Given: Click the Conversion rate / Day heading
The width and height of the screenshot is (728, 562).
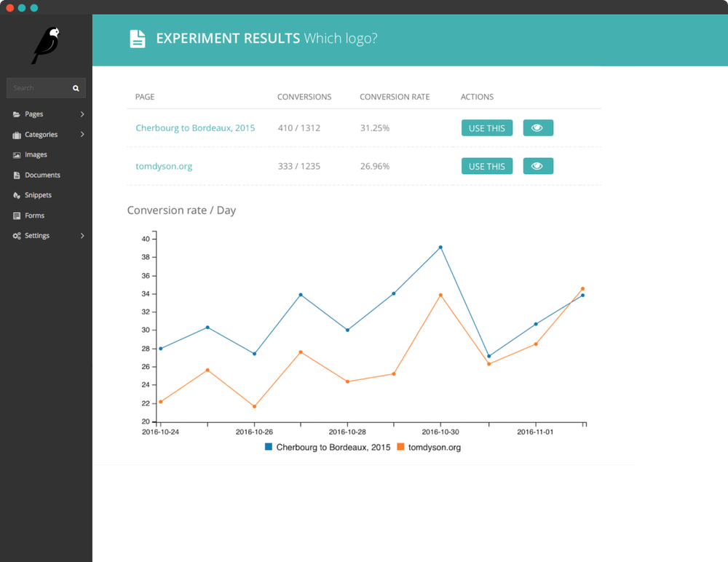Looking at the screenshot, I should pos(181,210).
